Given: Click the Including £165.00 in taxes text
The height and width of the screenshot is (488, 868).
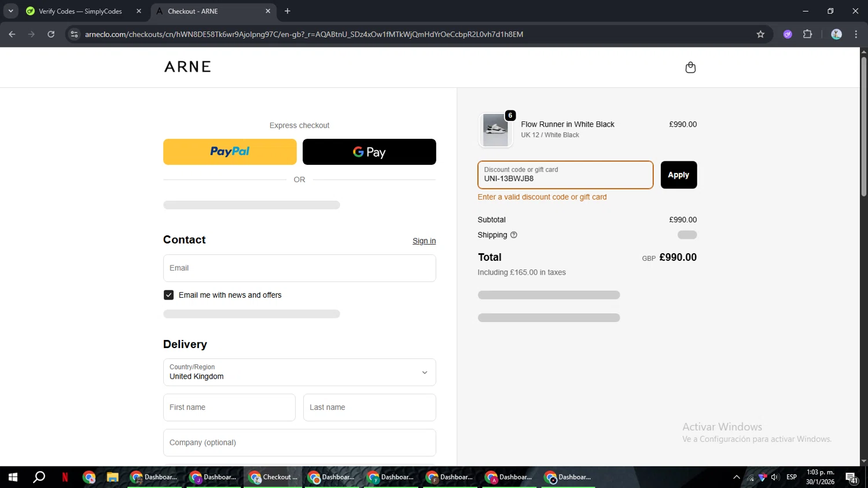Looking at the screenshot, I should click(521, 272).
